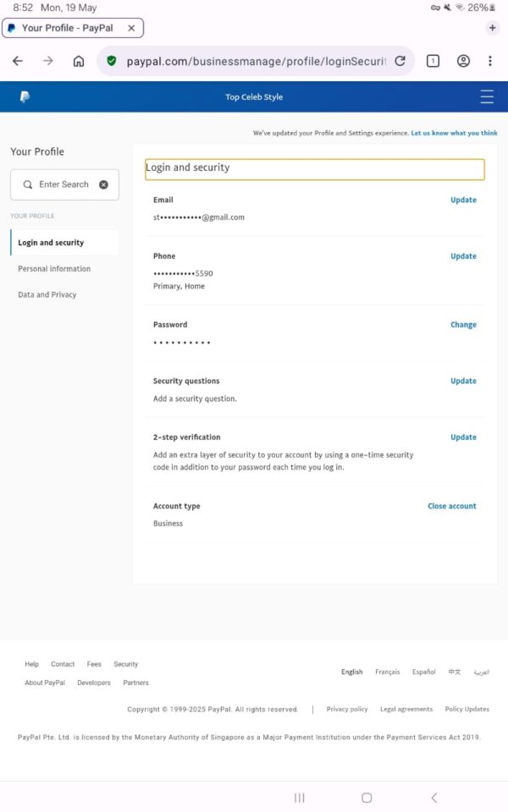Viewport: 508px width, 812px height.
Task: Click Close account link
Action: tap(451, 507)
